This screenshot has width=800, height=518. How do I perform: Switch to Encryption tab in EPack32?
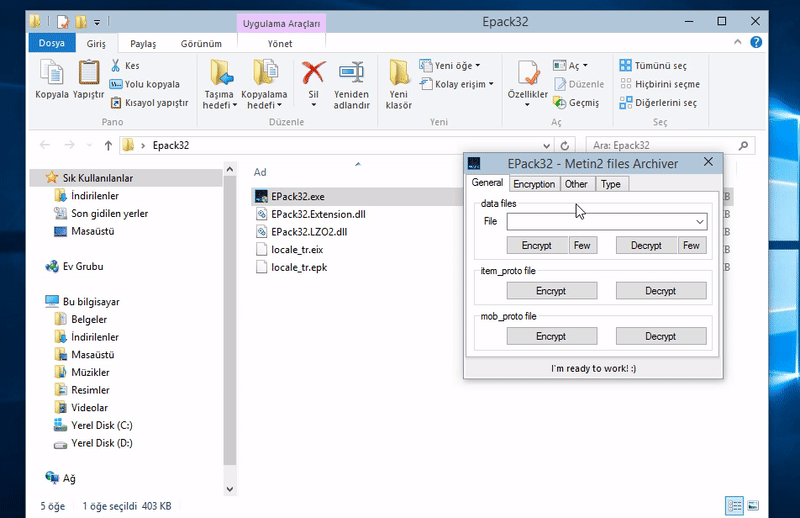pos(534,184)
